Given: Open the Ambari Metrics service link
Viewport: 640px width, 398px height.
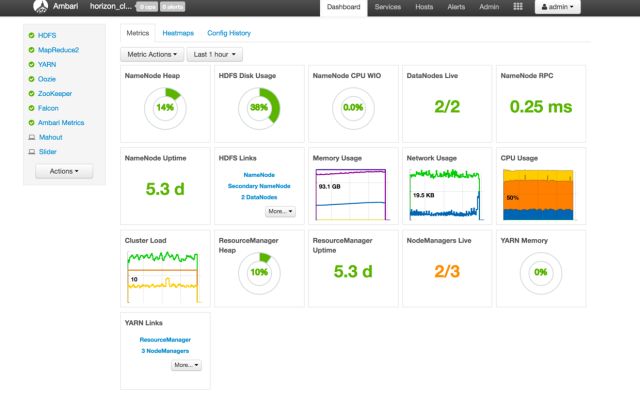Looking at the screenshot, I should (x=61, y=122).
